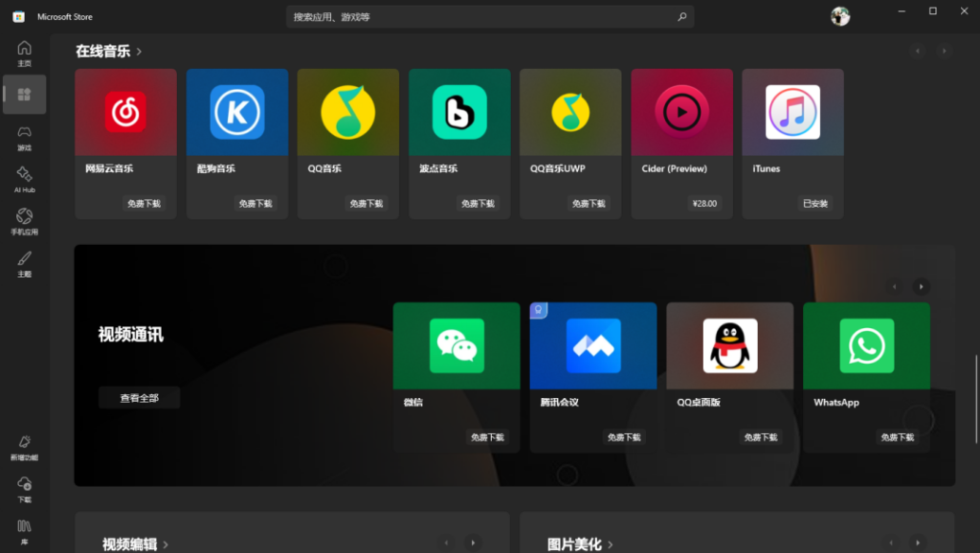980x553 pixels.
Task: Open the Gaming section in sidebar
Action: click(24, 138)
